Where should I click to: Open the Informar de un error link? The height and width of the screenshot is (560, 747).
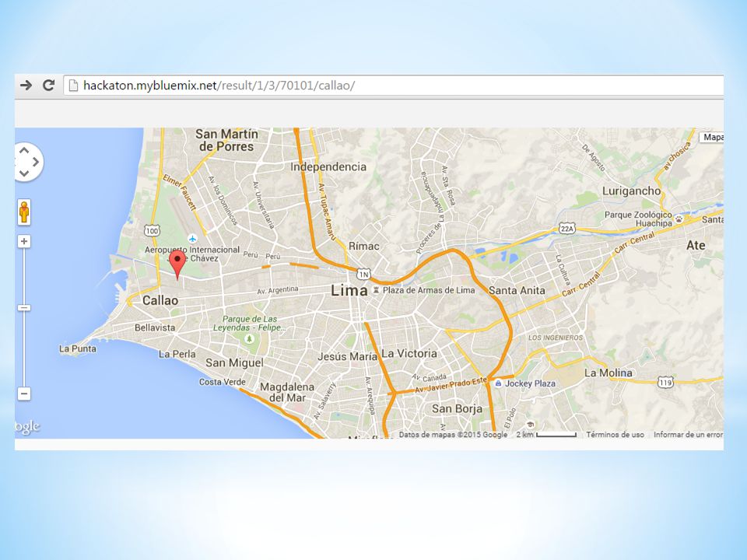[689, 435]
